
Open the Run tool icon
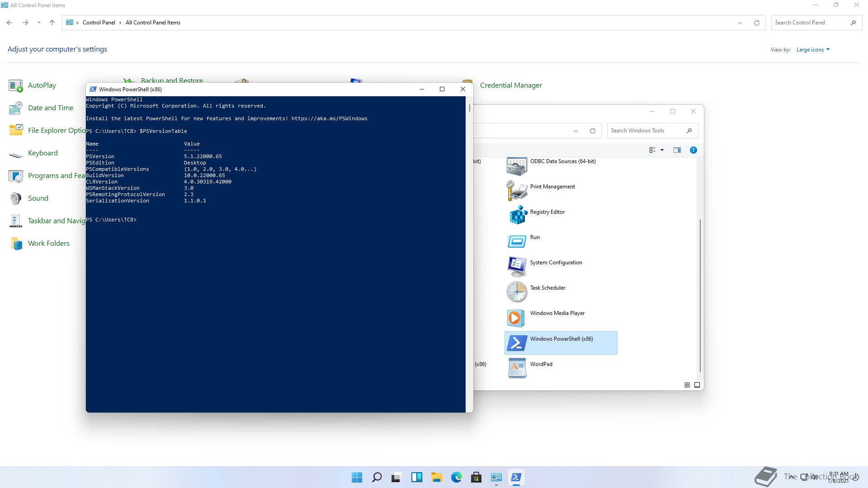(x=517, y=241)
